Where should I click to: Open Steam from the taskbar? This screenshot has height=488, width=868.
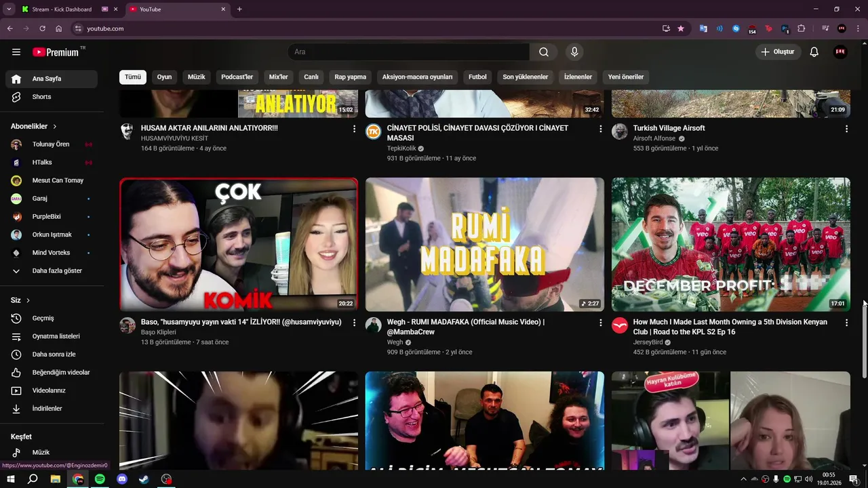[144, 479]
